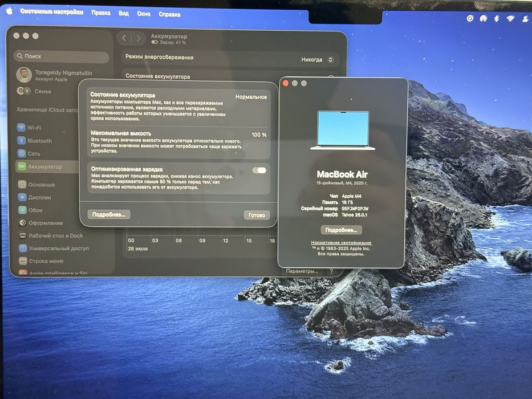Image resolution: width=532 pixels, height=399 pixels.
Task: Select Bluetooth in the sidebar
Action: [35, 140]
